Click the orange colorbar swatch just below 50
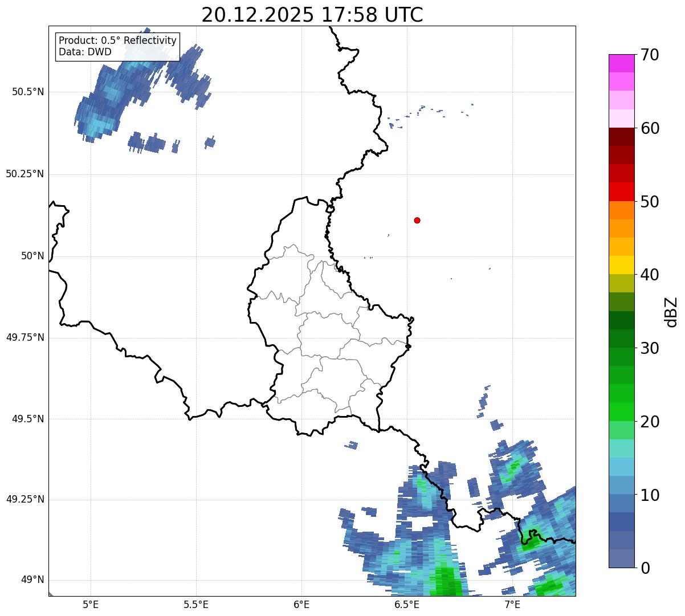This screenshot has height=616, width=685. [x=622, y=210]
